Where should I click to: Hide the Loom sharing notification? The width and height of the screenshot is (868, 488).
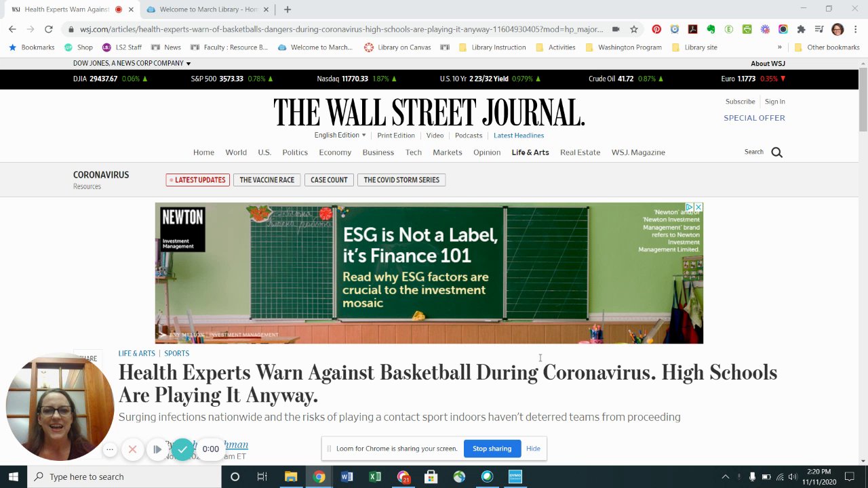[x=533, y=449]
